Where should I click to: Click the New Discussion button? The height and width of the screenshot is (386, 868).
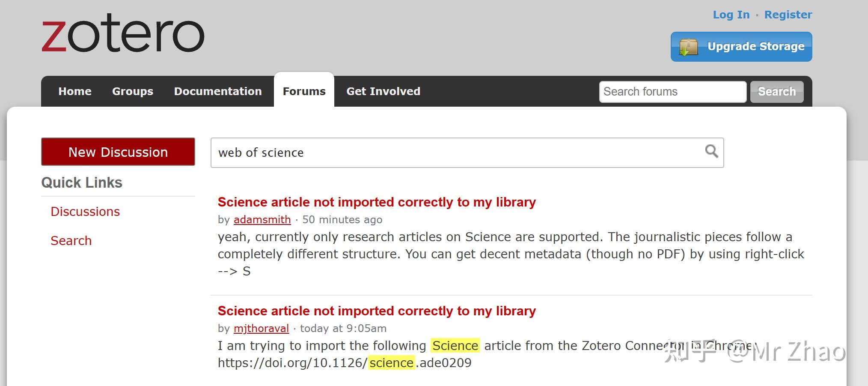[118, 152]
